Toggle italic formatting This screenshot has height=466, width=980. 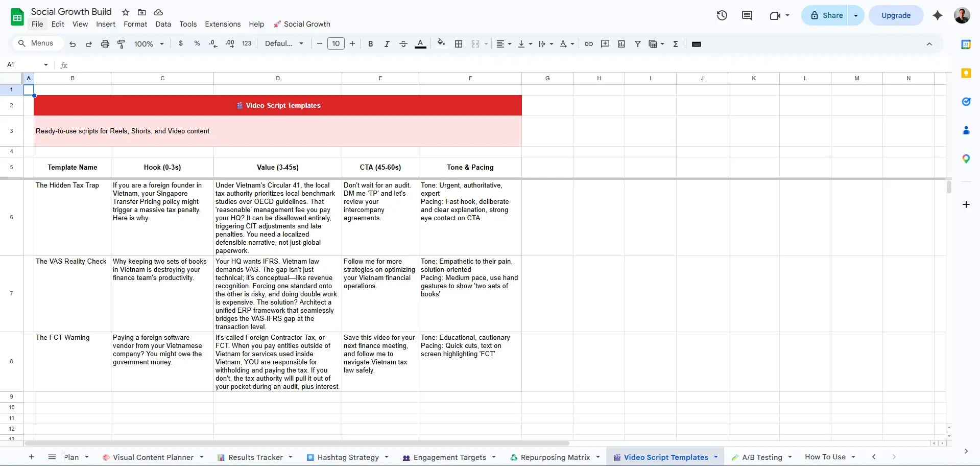coord(387,44)
